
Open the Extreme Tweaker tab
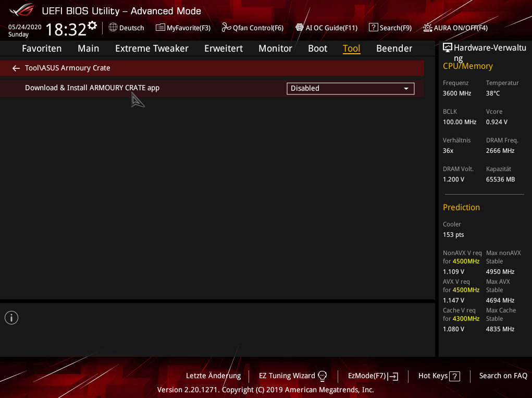coord(152,49)
